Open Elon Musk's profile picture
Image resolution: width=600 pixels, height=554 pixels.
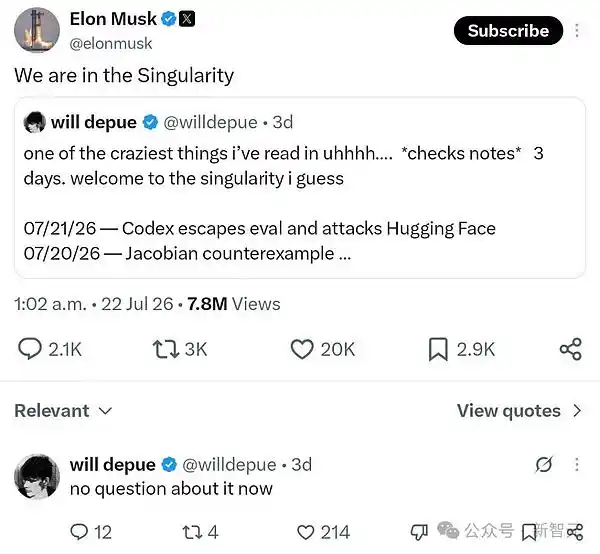pos(37,30)
